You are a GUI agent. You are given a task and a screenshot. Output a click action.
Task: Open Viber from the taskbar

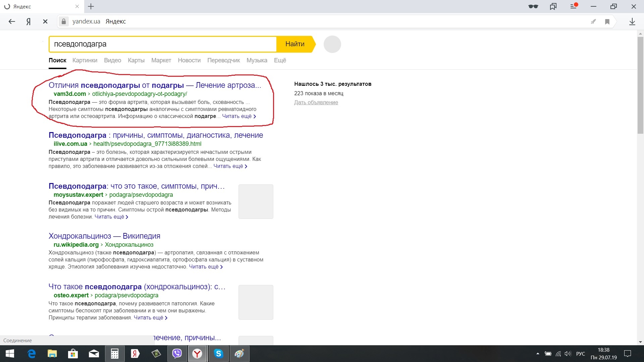[177, 354]
